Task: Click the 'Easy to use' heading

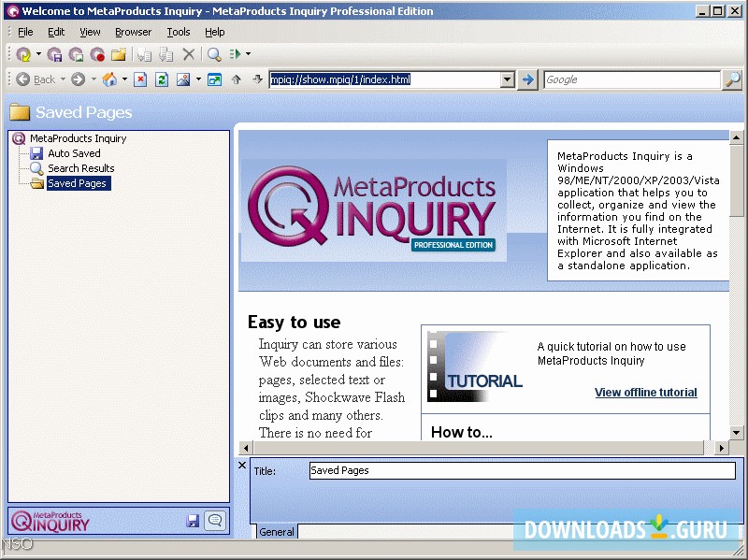Action: coord(294,322)
